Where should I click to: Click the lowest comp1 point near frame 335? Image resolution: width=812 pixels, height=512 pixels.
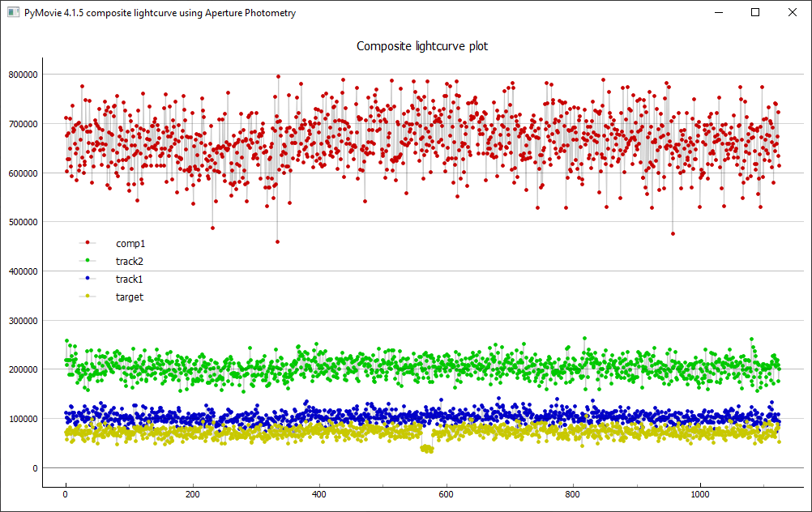tap(277, 241)
